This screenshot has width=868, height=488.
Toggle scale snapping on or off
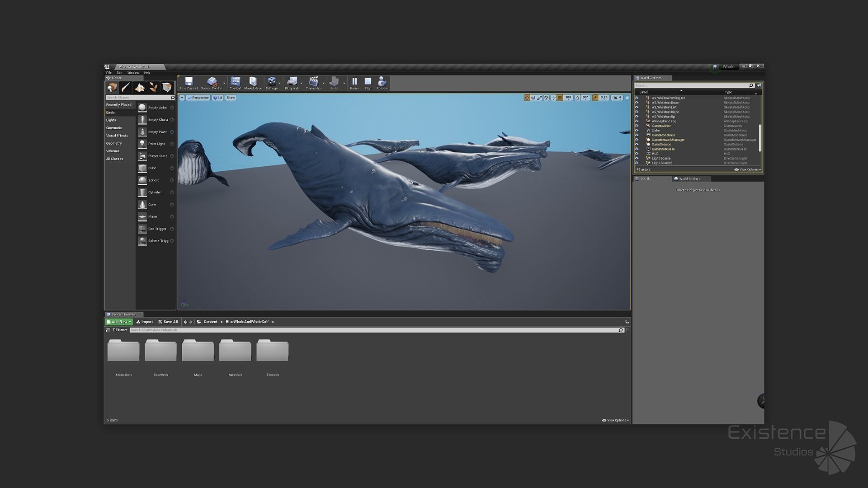coord(595,98)
